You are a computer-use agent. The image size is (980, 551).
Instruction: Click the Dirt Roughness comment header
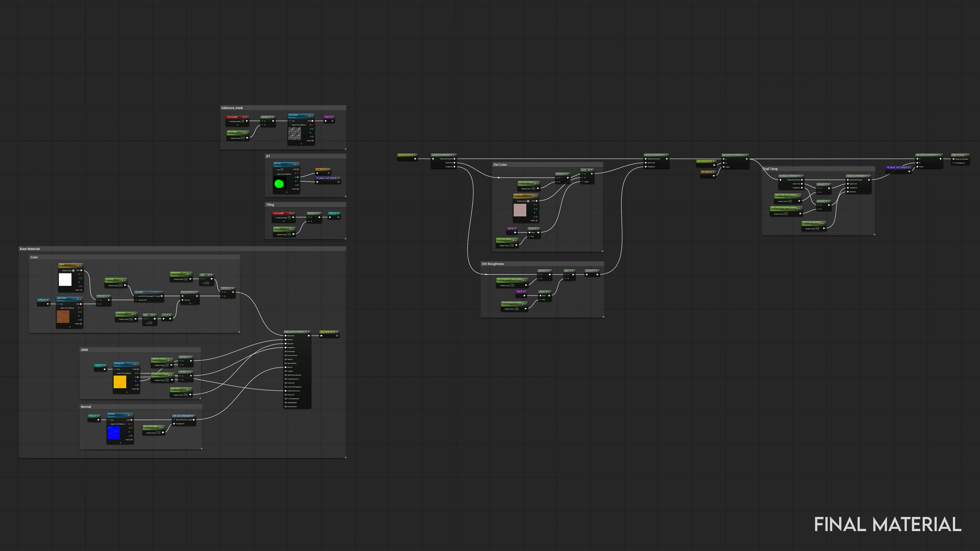pyautogui.click(x=493, y=264)
